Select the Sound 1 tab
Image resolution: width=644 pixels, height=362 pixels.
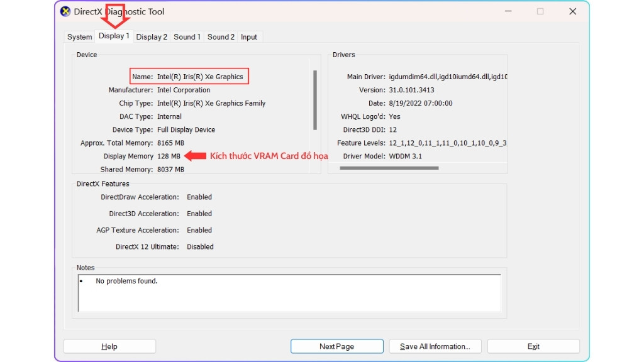pyautogui.click(x=187, y=36)
